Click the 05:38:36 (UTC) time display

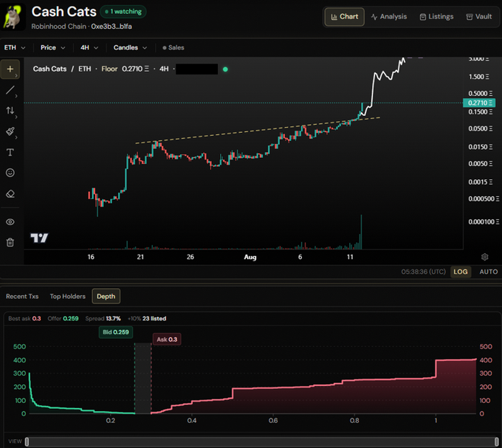pyautogui.click(x=423, y=272)
